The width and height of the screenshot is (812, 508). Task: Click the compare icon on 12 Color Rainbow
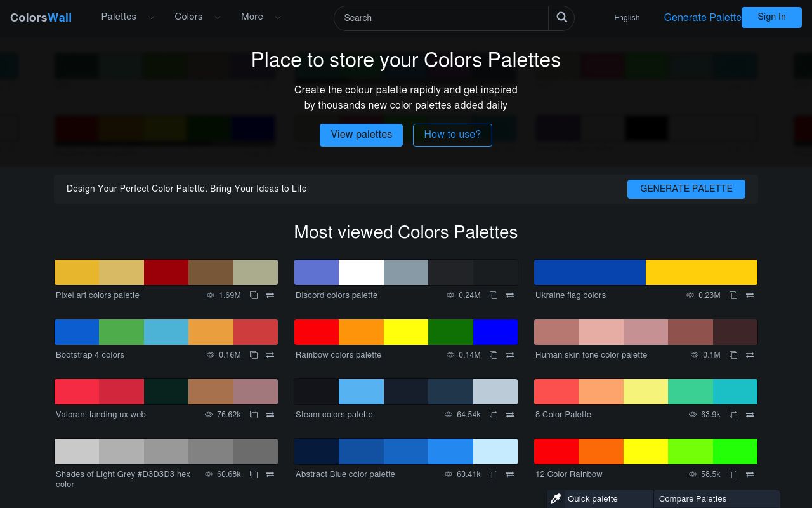pos(750,474)
